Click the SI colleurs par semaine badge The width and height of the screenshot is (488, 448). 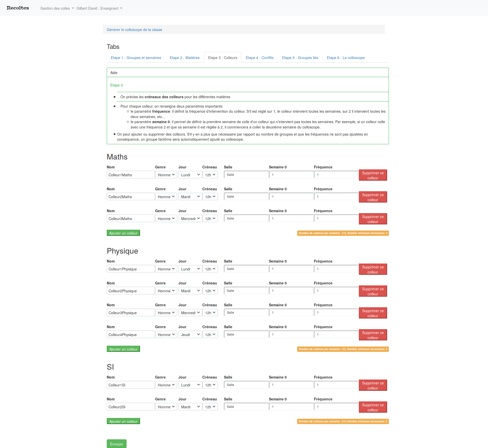(x=343, y=421)
